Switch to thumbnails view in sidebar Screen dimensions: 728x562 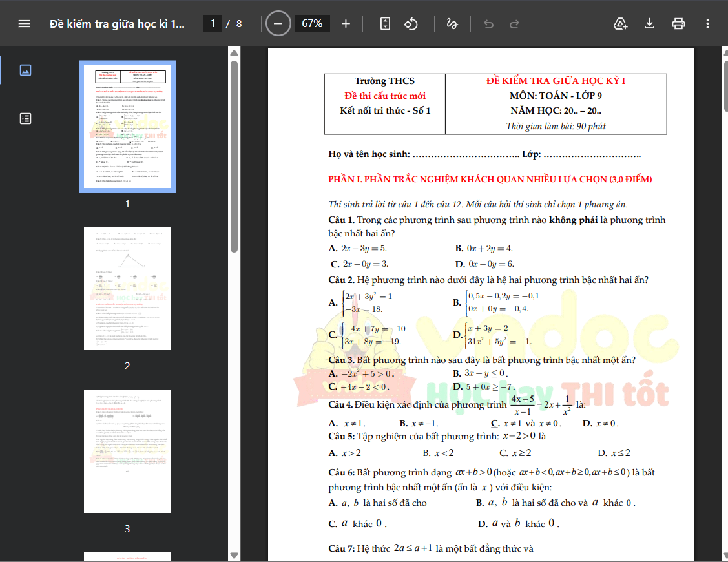coord(26,70)
